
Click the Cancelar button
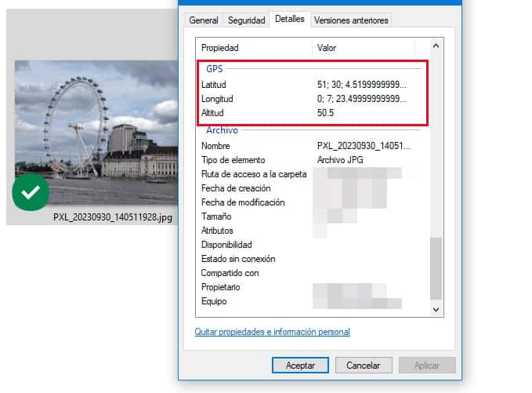click(364, 365)
